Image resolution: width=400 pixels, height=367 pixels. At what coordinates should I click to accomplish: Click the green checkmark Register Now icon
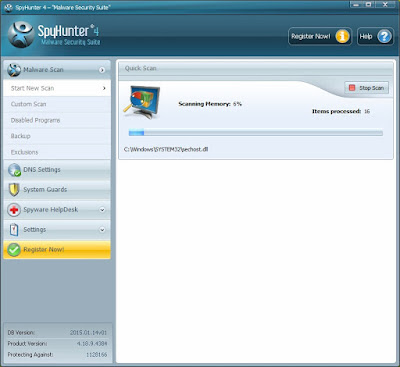[14, 250]
